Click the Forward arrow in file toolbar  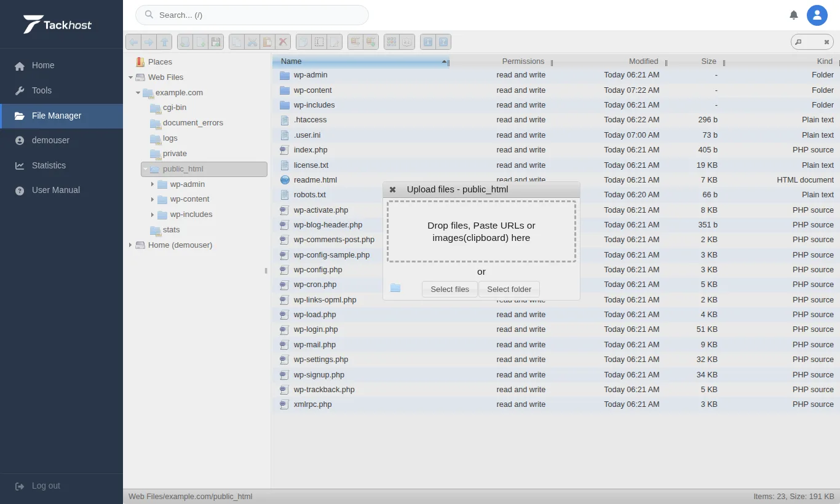click(x=149, y=42)
